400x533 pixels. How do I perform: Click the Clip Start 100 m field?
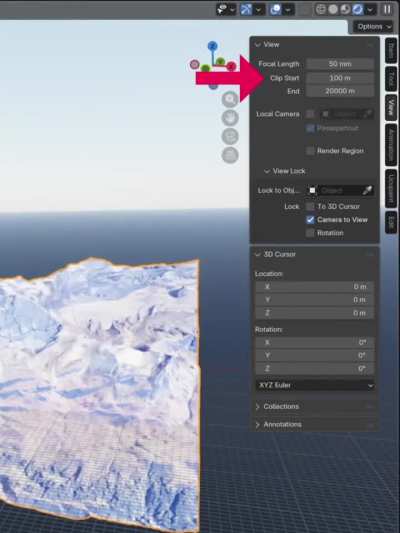point(340,78)
